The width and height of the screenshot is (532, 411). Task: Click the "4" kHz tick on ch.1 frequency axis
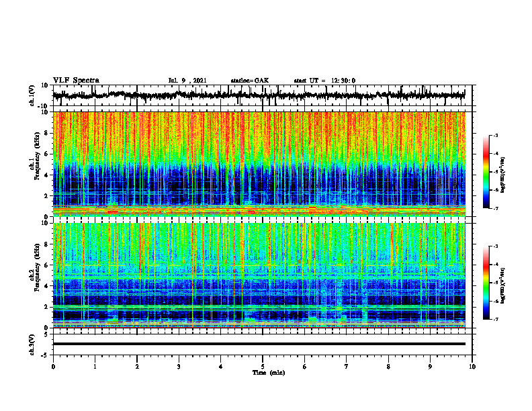(x=47, y=175)
